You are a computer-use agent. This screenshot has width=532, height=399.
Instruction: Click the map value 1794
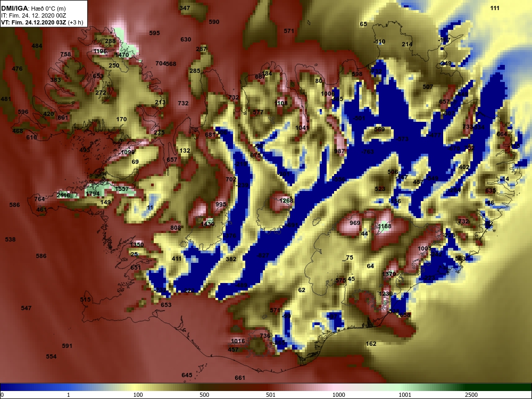point(93,194)
